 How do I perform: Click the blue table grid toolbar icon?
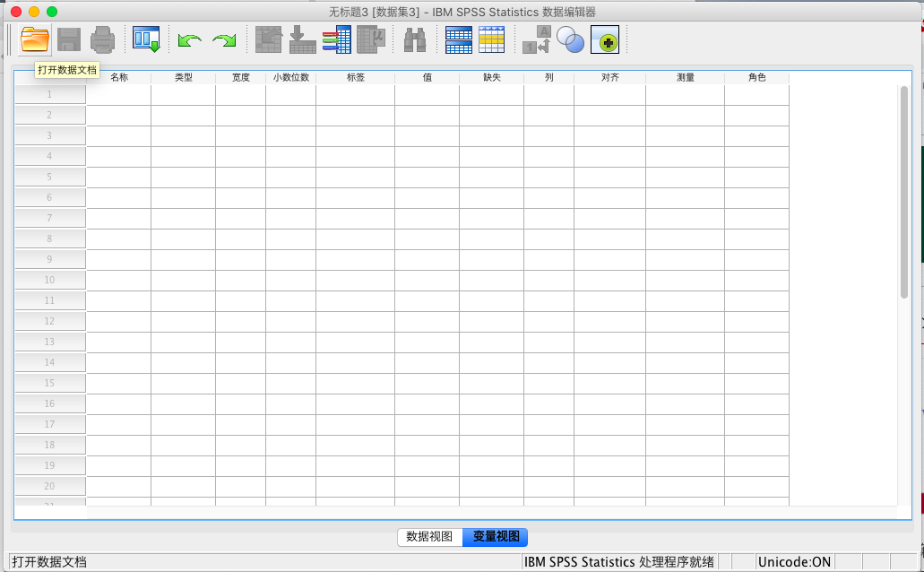459,39
